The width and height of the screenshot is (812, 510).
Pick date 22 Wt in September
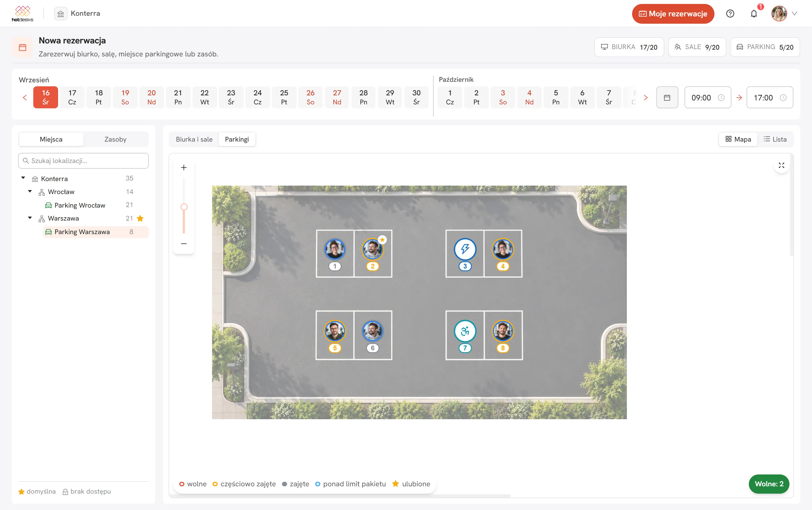pos(204,98)
